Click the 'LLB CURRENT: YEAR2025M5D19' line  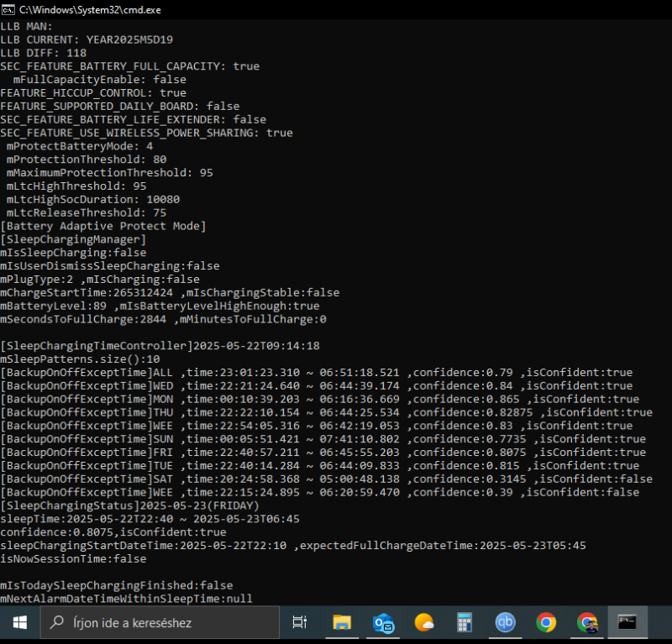[x=87, y=39]
